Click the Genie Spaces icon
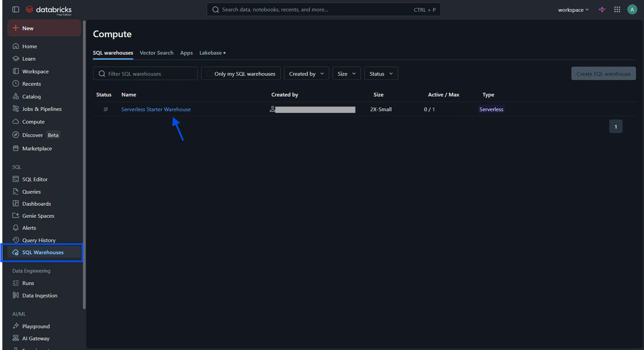This screenshot has width=644, height=350. 16,215
